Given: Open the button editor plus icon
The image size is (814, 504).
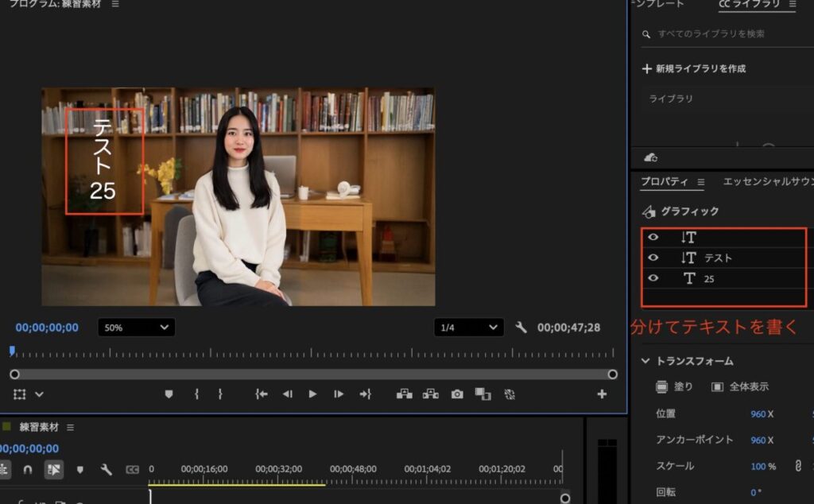Looking at the screenshot, I should click(602, 394).
